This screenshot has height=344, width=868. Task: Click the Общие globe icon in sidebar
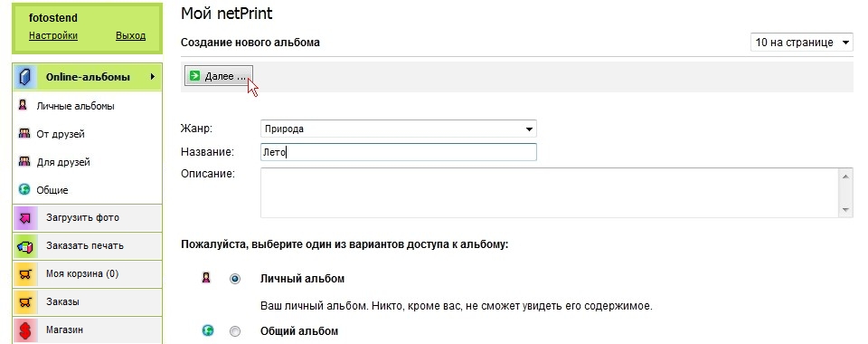pyautogui.click(x=24, y=189)
